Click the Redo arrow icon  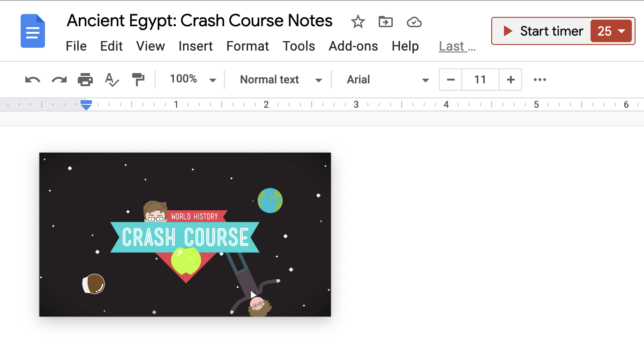pyautogui.click(x=59, y=80)
